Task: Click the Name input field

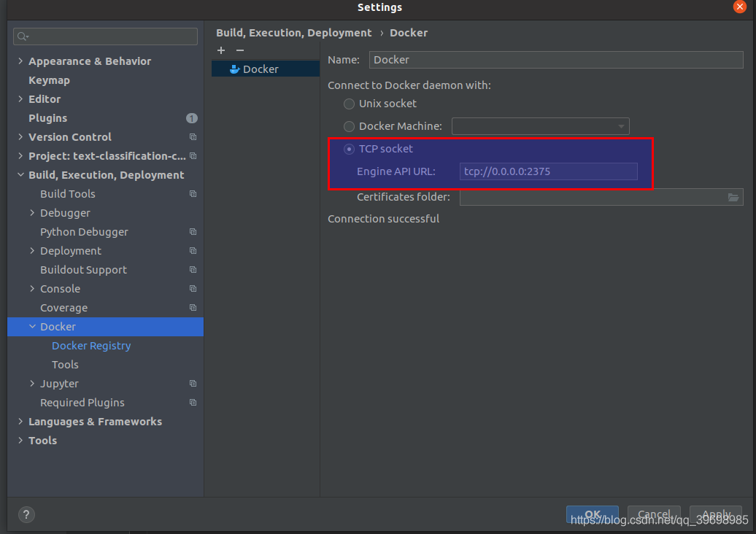Action: [x=556, y=60]
